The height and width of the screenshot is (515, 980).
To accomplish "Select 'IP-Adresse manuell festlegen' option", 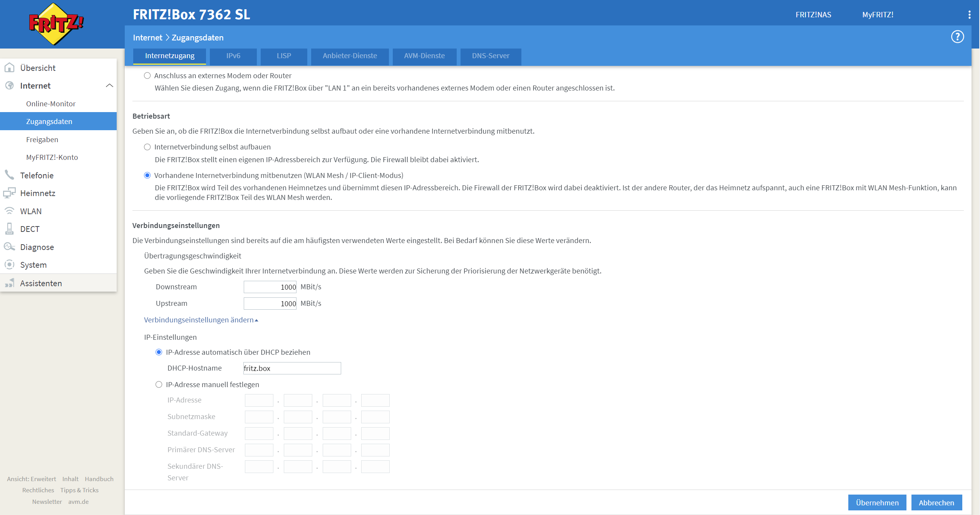I will click(x=159, y=384).
